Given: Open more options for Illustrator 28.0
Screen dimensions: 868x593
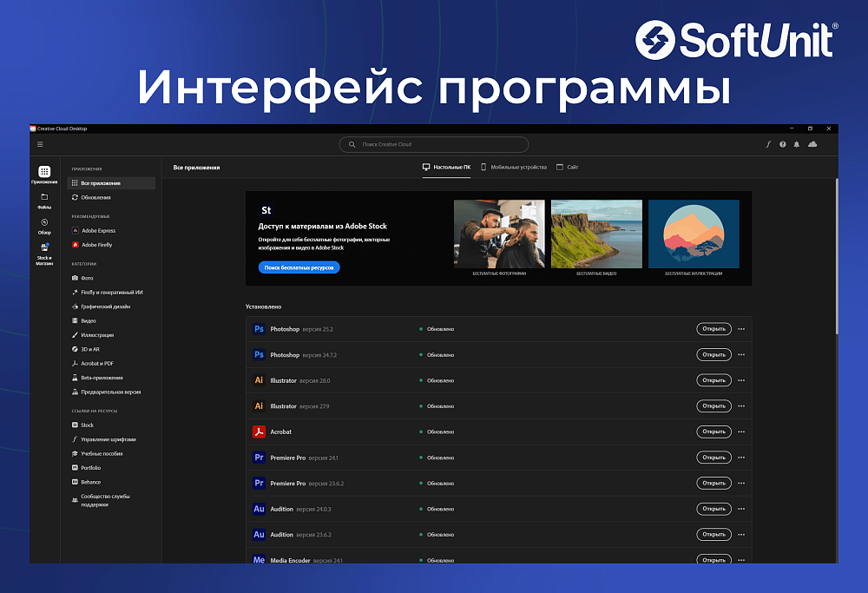Looking at the screenshot, I should [x=741, y=380].
